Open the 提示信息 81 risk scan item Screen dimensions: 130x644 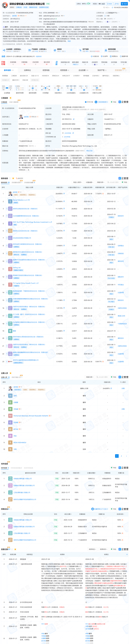[x=47, y=63]
